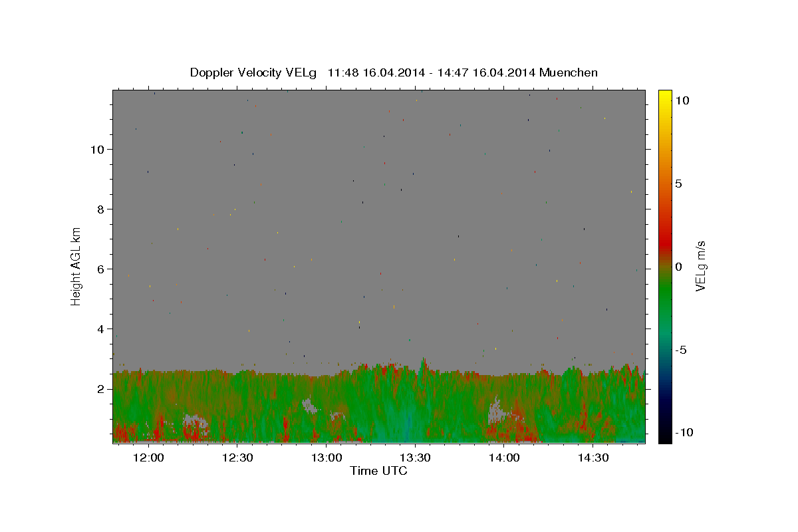Click the colorbar value label '5'

(x=678, y=184)
